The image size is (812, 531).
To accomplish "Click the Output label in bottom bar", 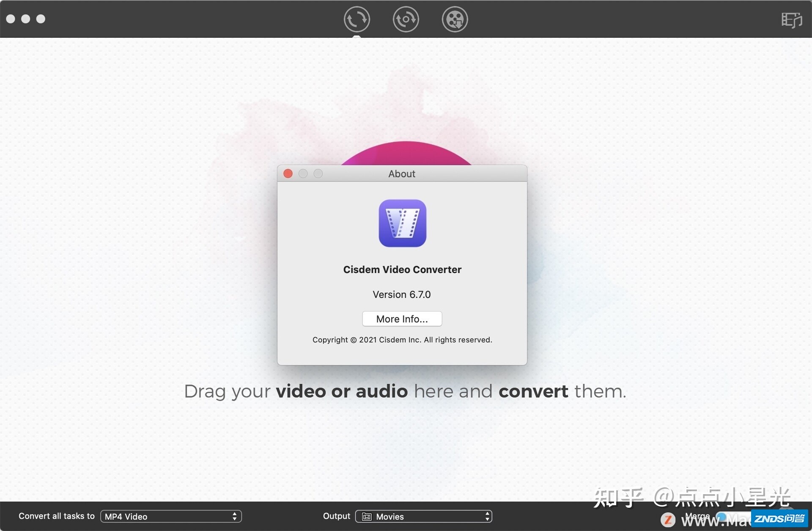I will (337, 516).
